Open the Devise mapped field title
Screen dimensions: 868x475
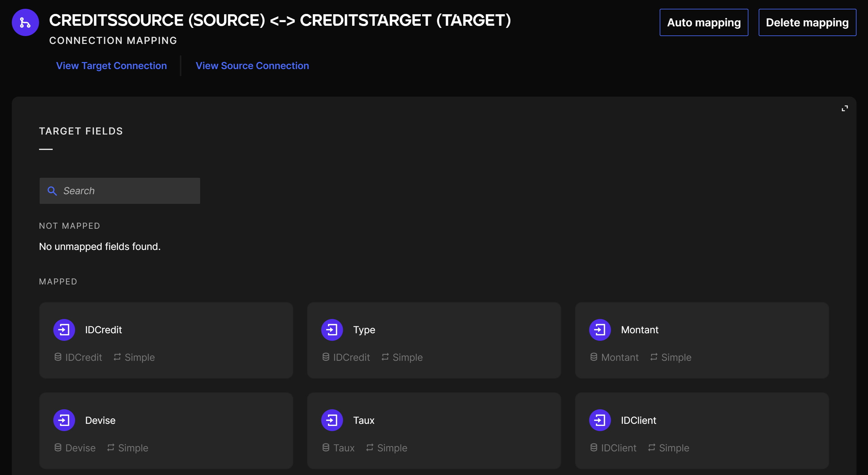(x=100, y=420)
